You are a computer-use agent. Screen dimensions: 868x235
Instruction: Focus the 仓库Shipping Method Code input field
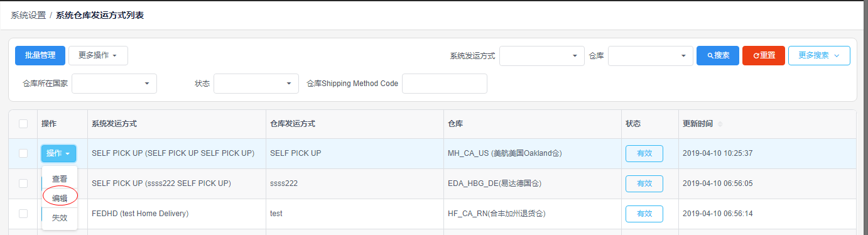click(445, 83)
